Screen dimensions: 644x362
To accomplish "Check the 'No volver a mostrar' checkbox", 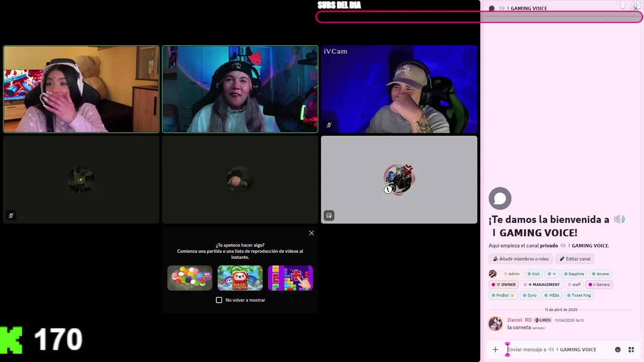I will point(219,300).
